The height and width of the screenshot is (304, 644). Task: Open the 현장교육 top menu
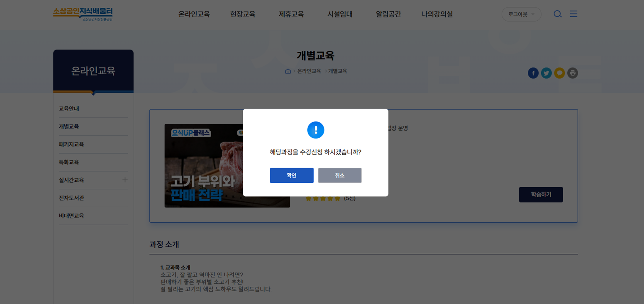[243, 14]
